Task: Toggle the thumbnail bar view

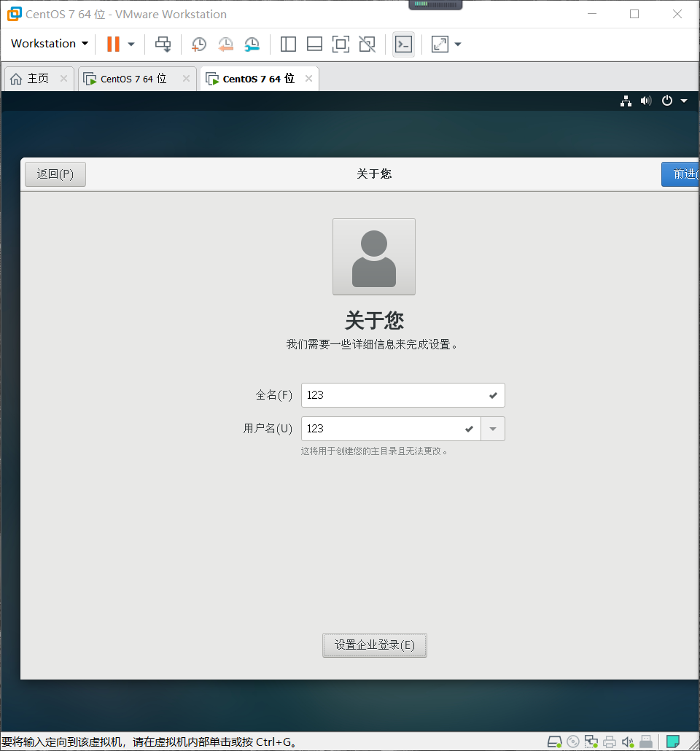Action: click(314, 44)
